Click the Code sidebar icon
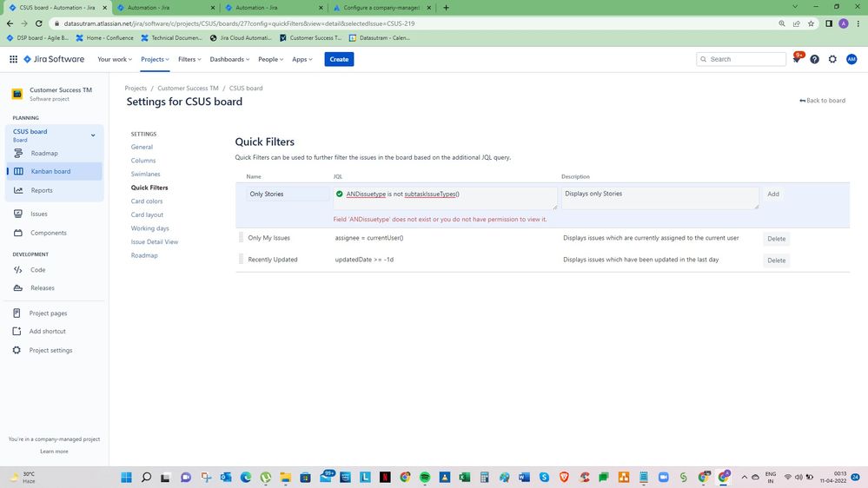The width and height of the screenshot is (868, 488). pos(18,270)
